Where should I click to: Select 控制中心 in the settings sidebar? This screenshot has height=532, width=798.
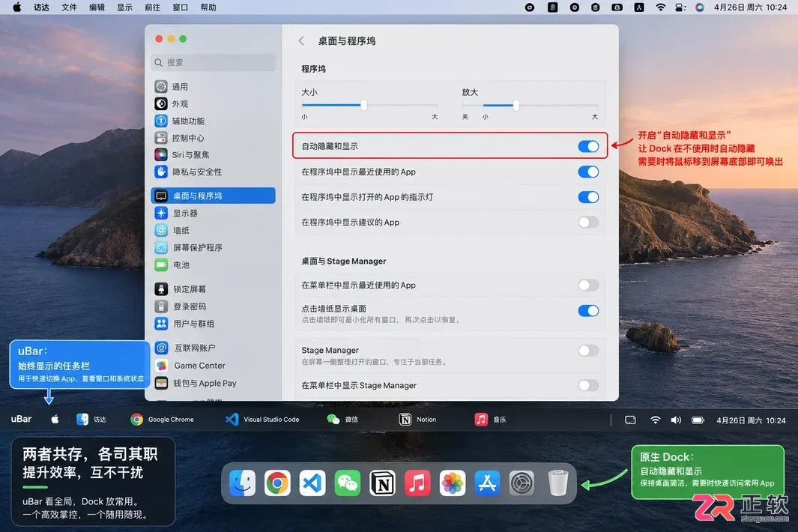214,138
